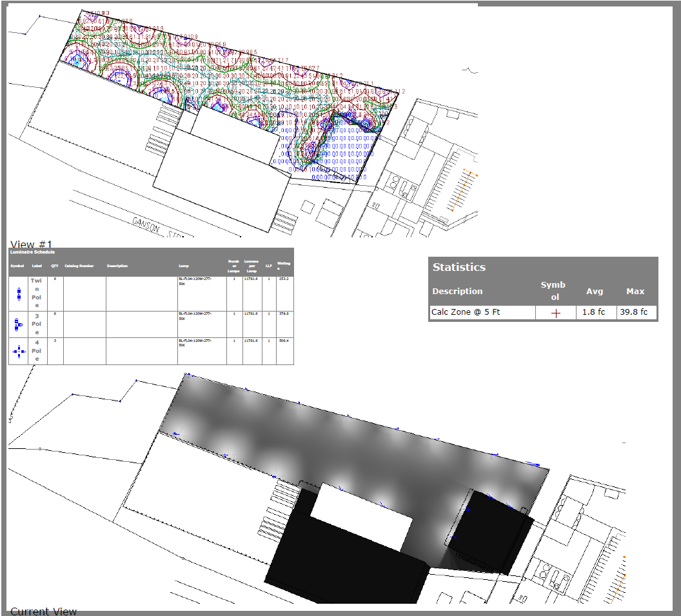This screenshot has width=681, height=616.
Task: Click the Max column header in Statistics
Action: 635,291
